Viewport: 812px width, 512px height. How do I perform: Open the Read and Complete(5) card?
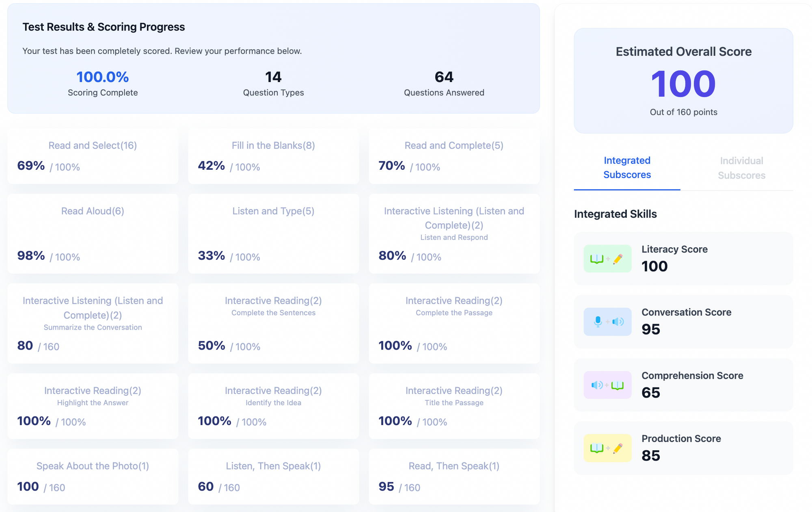point(454,156)
